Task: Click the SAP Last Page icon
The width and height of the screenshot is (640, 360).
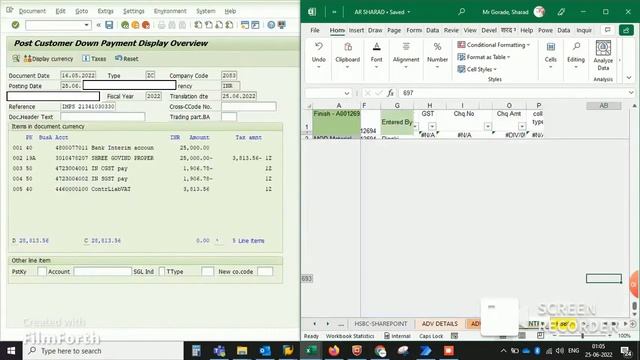Action: coord(229,25)
